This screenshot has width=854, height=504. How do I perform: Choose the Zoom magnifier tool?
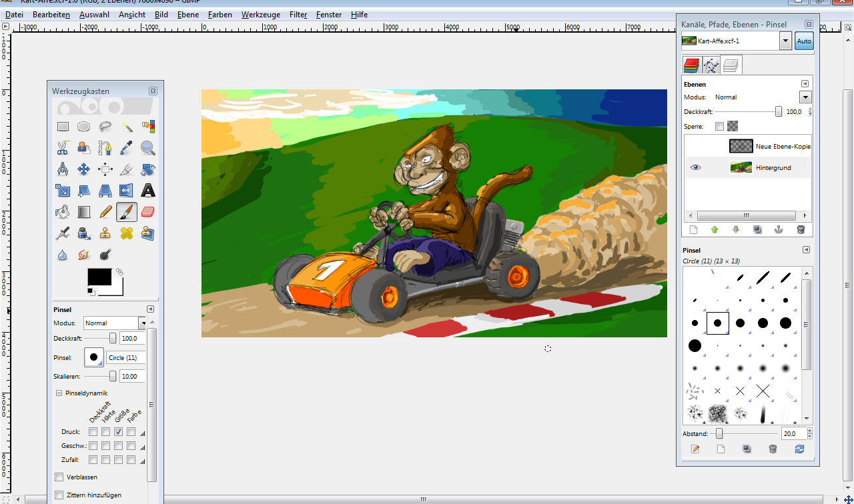click(148, 148)
